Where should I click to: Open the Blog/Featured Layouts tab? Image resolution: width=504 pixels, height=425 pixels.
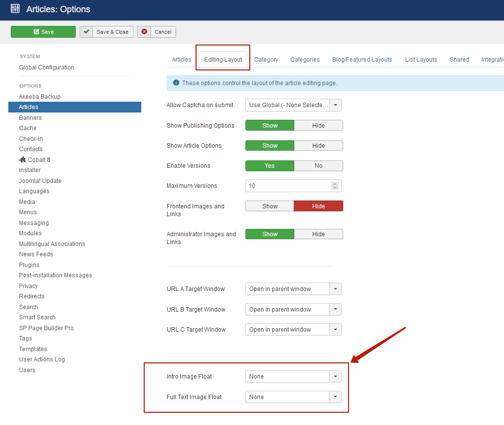coord(362,60)
